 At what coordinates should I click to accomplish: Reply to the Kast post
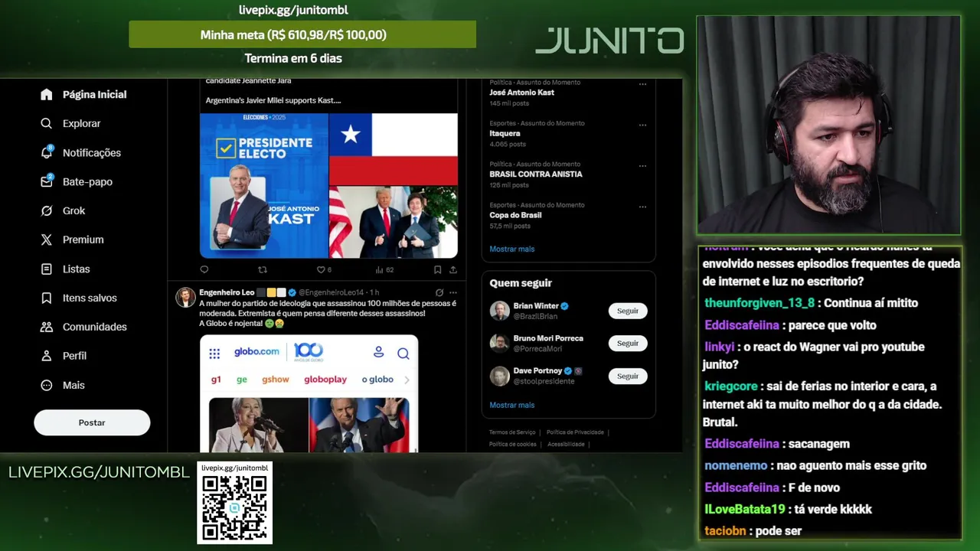point(204,269)
